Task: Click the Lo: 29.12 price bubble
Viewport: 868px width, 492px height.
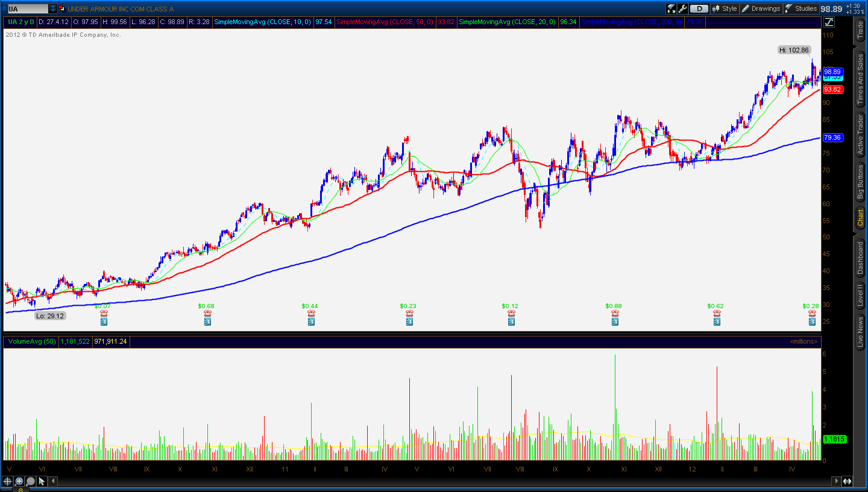Action: (x=50, y=316)
